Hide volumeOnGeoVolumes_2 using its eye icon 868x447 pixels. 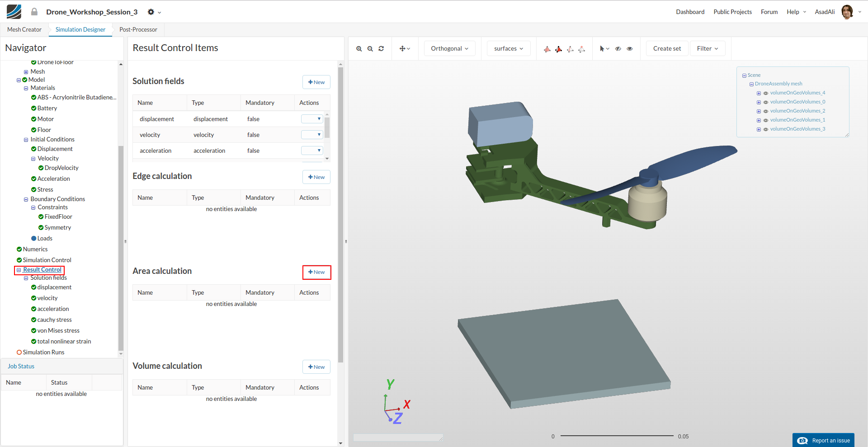coord(766,111)
